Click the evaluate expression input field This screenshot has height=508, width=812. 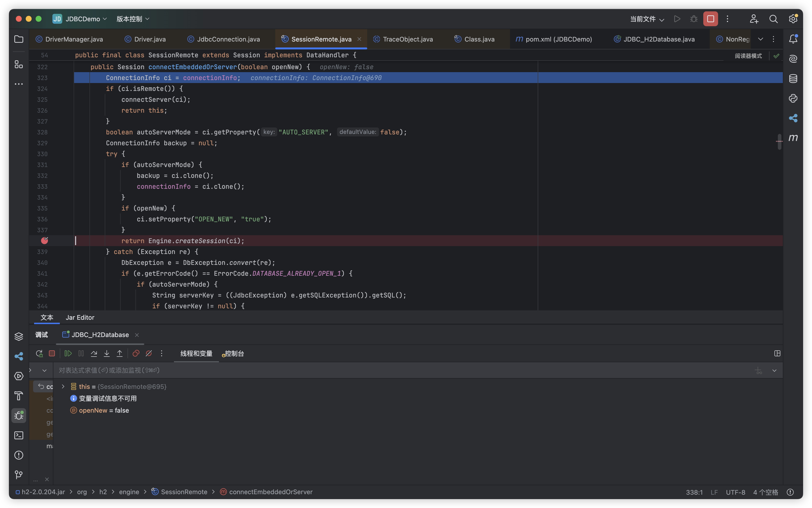tap(403, 370)
